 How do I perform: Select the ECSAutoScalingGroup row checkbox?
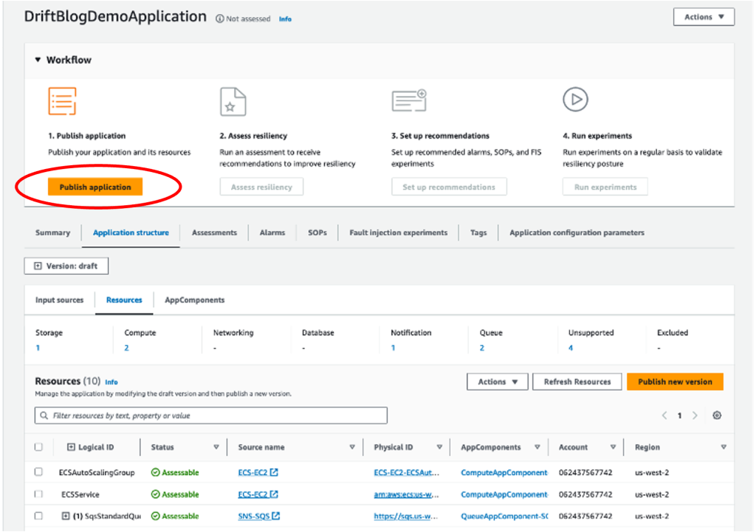click(38, 471)
